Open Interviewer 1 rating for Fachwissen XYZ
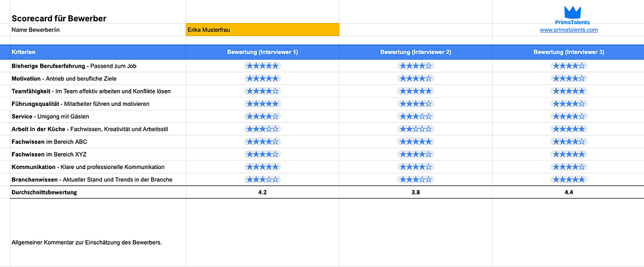Image resolution: width=644 pixels, height=267 pixels. click(262, 155)
